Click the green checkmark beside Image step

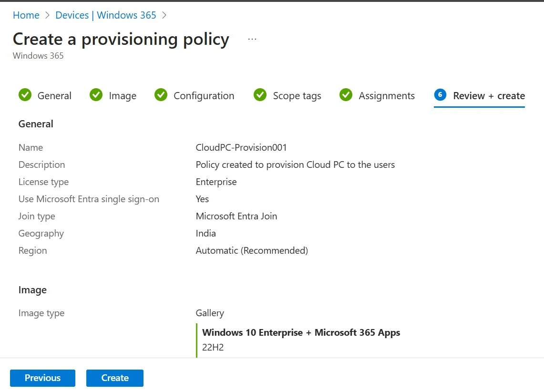(96, 95)
